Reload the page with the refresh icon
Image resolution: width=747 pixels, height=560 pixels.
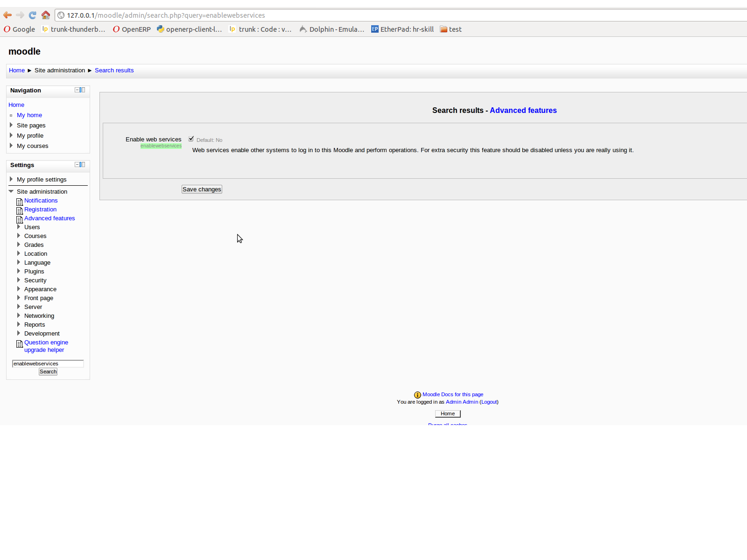click(x=33, y=15)
